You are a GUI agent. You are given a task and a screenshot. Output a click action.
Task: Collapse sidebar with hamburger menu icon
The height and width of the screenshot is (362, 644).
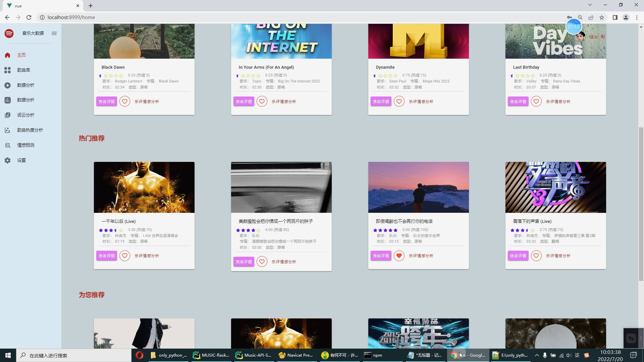tap(54, 33)
